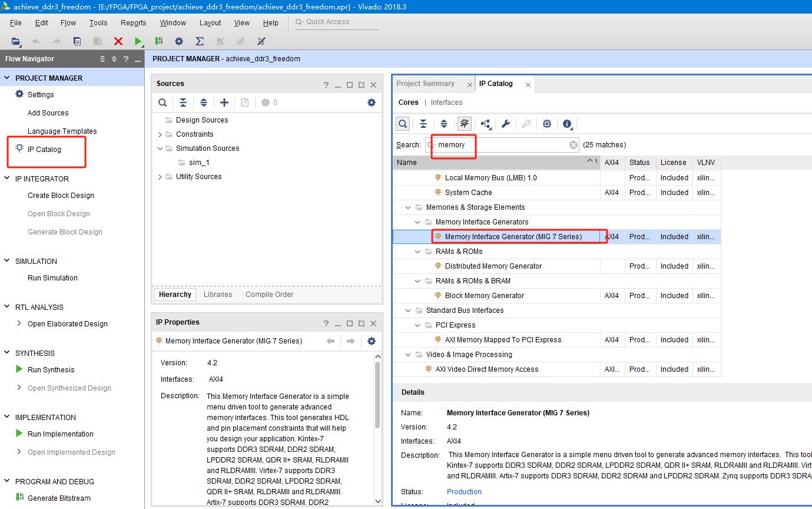
Task: Click the Copy toolbar icon
Action: pyautogui.click(x=77, y=41)
